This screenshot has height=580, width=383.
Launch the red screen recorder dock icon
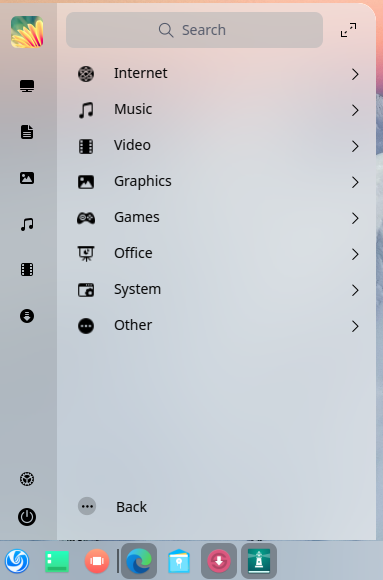(97, 561)
